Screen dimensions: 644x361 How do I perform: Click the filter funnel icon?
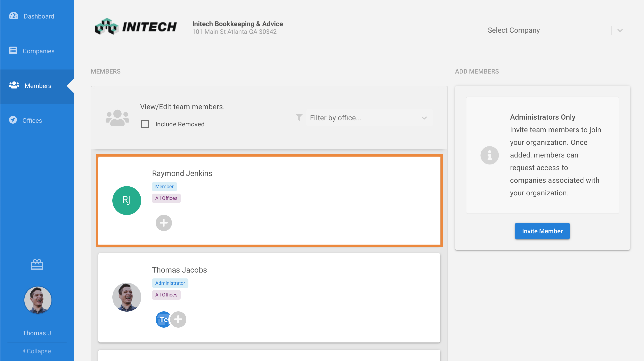(299, 118)
